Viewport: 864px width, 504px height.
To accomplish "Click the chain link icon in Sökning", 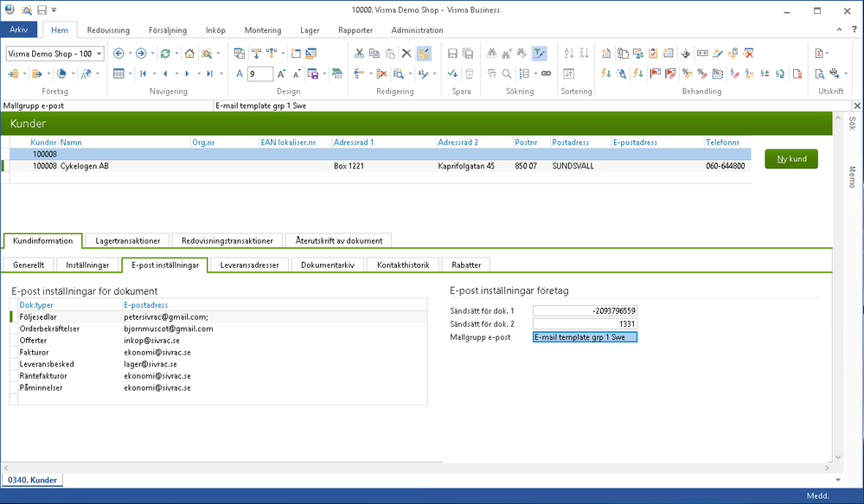I will pos(546,73).
